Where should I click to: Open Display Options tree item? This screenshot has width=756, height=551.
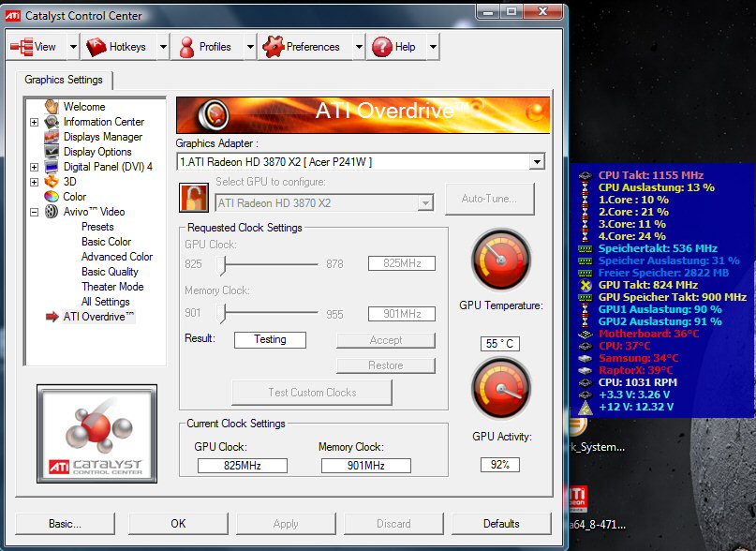coord(97,152)
